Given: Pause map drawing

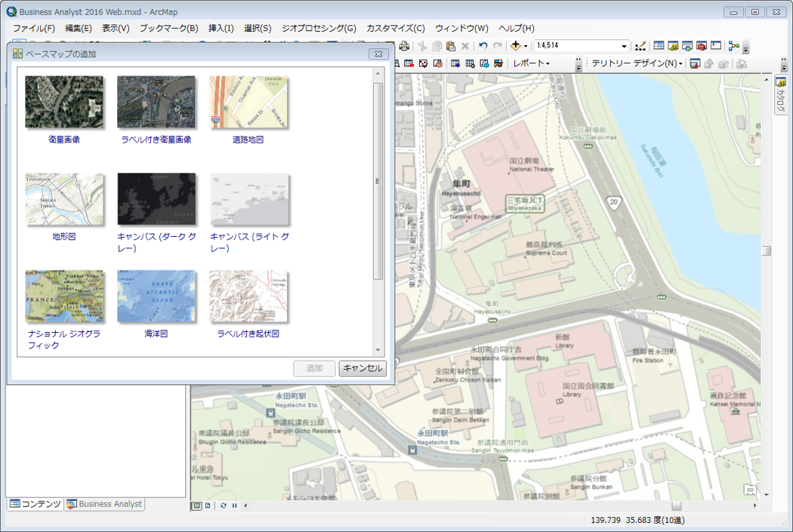Looking at the screenshot, I should tap(234, 506).
